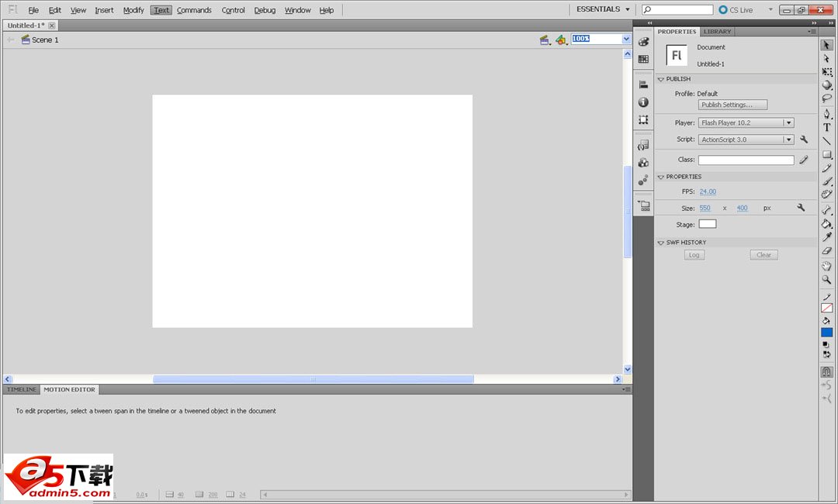Switch to the LIBRARY tab
Screen dimensions: 838x504
coord(717,32)
